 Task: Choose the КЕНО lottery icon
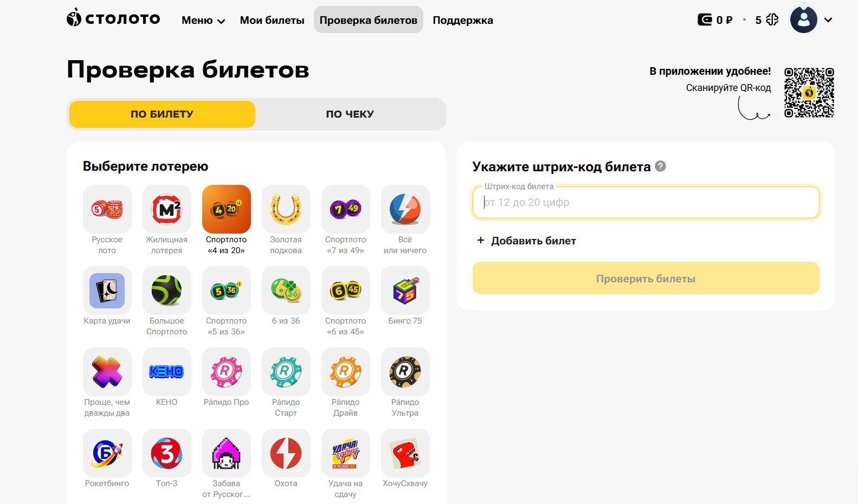(x=166, y=372)
